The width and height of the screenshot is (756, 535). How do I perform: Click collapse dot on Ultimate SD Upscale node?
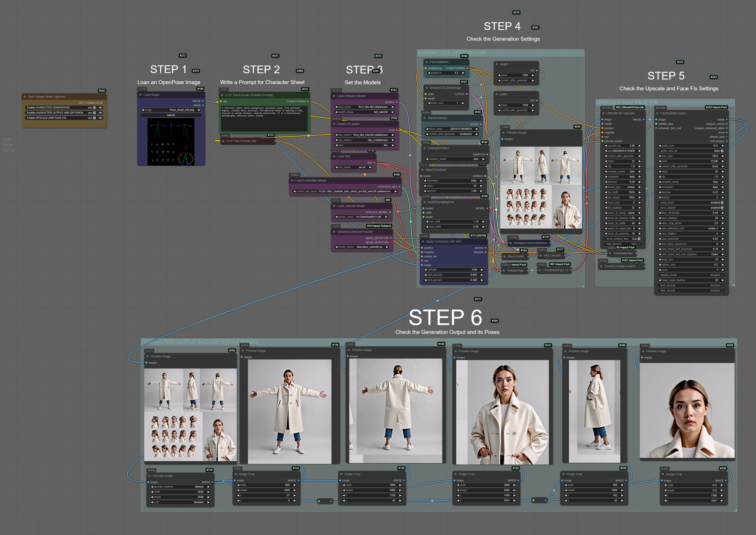pyautogui.click(x=603, y=113)
